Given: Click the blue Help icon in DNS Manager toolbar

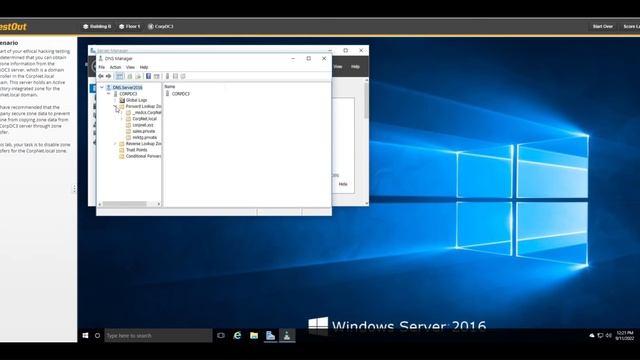Looking at the screenshot, I should (x=149, y=76).
